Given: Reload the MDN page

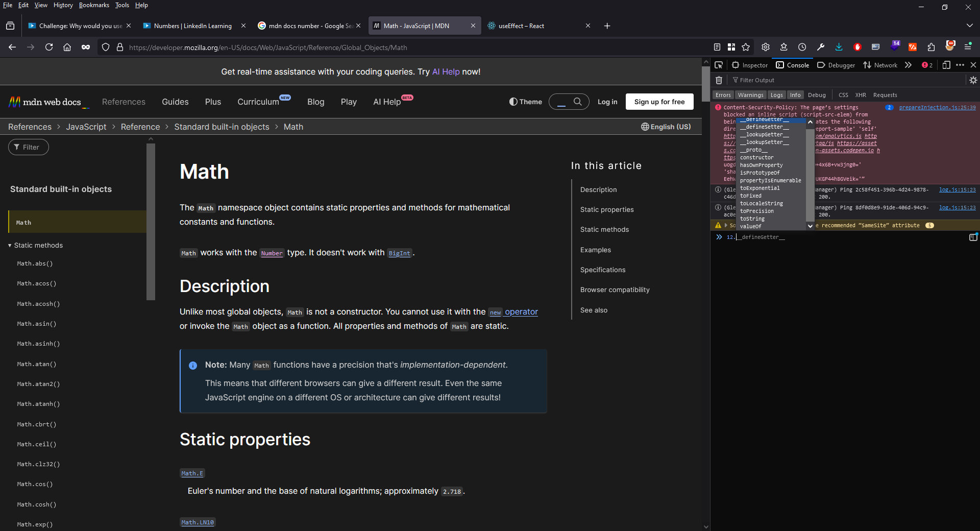Looking at the screenshot, I should tap(49, 47).
